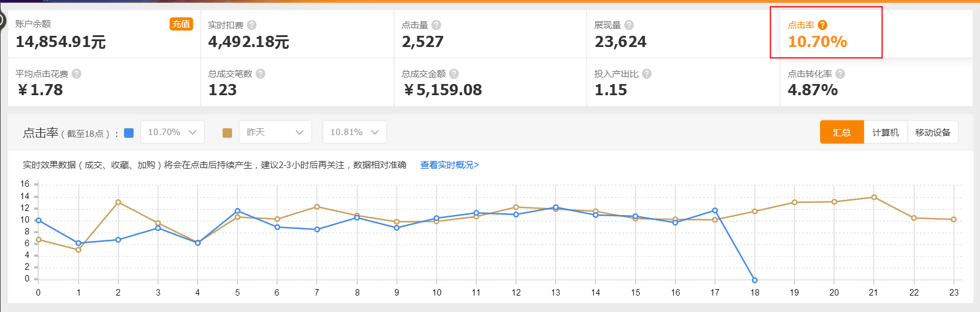This screenshot has width=980, height=312.
Task: Open help icon next to 点击量
Action: coord(436,25)
